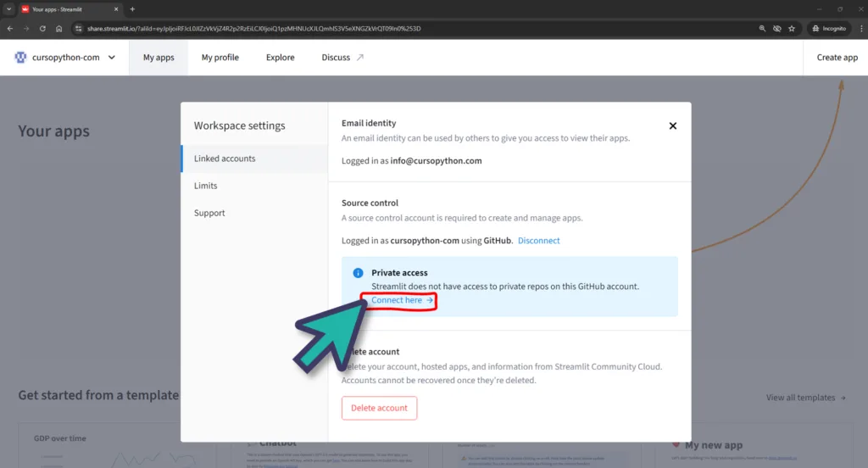Go to the My profile tab

[x=220, y=58]
